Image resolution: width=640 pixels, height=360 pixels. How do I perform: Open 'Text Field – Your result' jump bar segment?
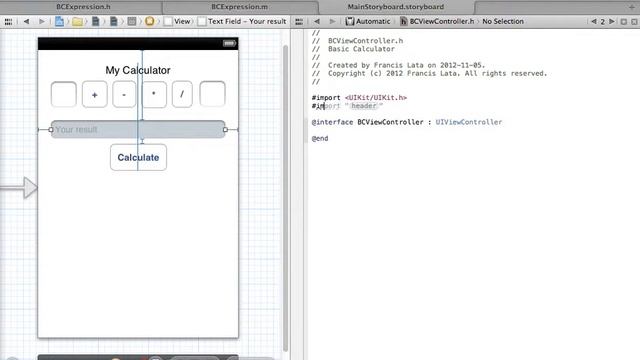[x=242, y=22]
